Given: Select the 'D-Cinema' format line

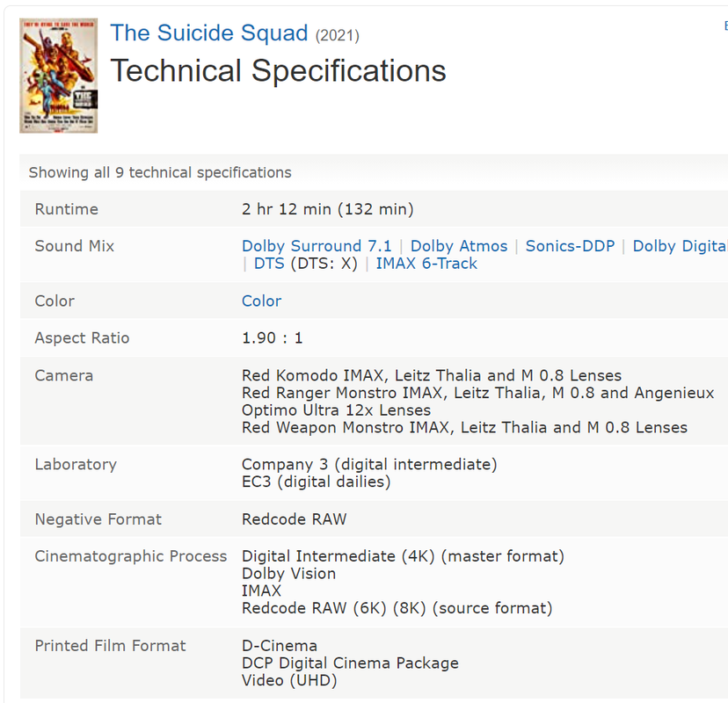Looking at the screenshot, I should [x=280, y=646].
